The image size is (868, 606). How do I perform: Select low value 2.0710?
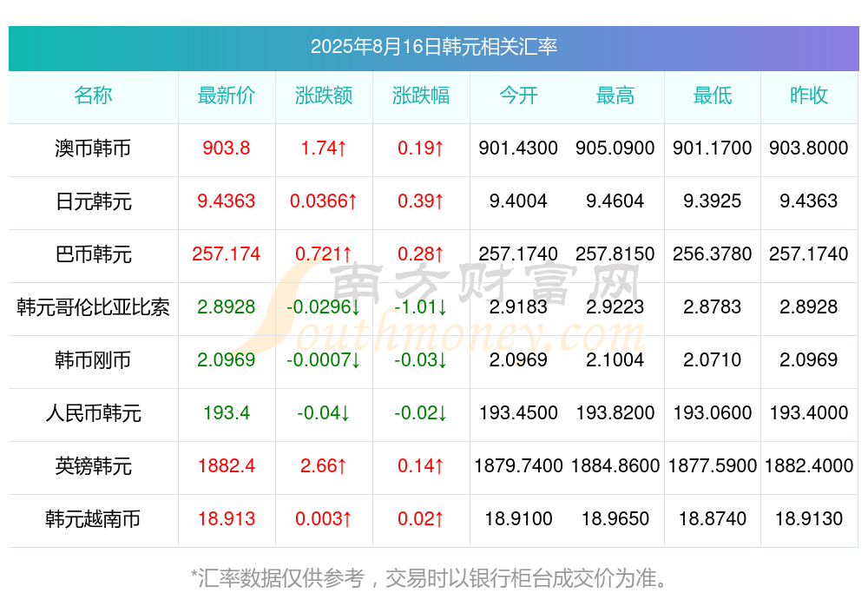click(713, 359)
